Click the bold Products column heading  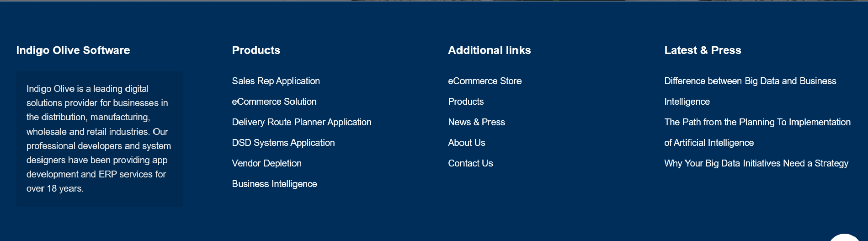tap(256, 50)
